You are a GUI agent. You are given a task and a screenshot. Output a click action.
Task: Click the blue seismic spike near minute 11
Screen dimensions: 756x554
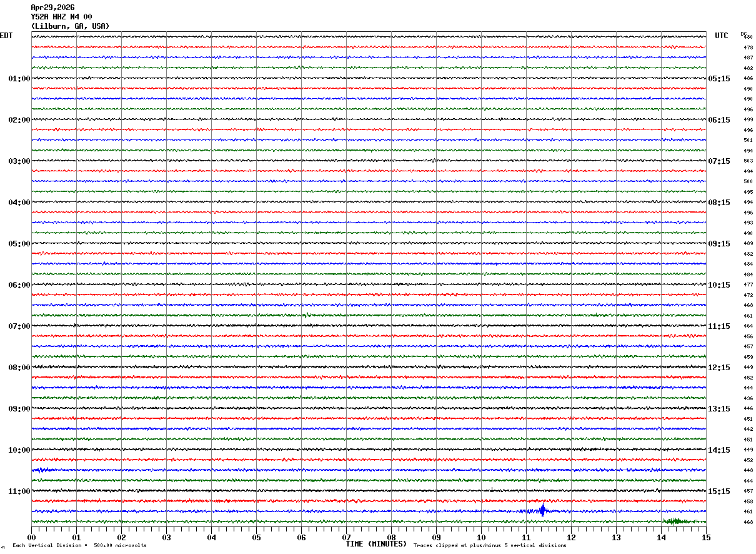pos(542,510)
